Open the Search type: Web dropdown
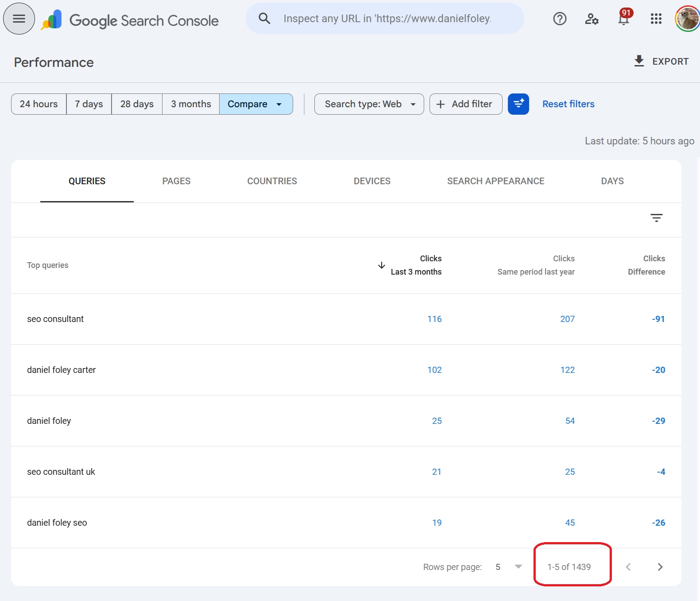The image size is (700, 601). click(x=369, y=104)
